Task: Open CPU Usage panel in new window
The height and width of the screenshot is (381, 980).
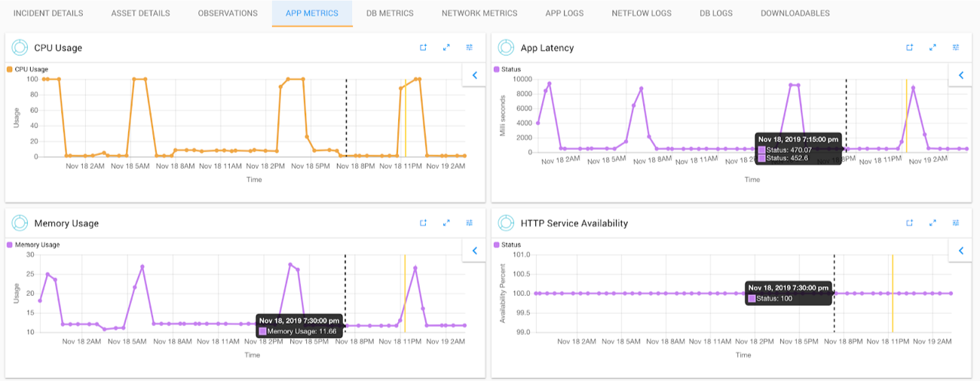Action: [424, 47]
